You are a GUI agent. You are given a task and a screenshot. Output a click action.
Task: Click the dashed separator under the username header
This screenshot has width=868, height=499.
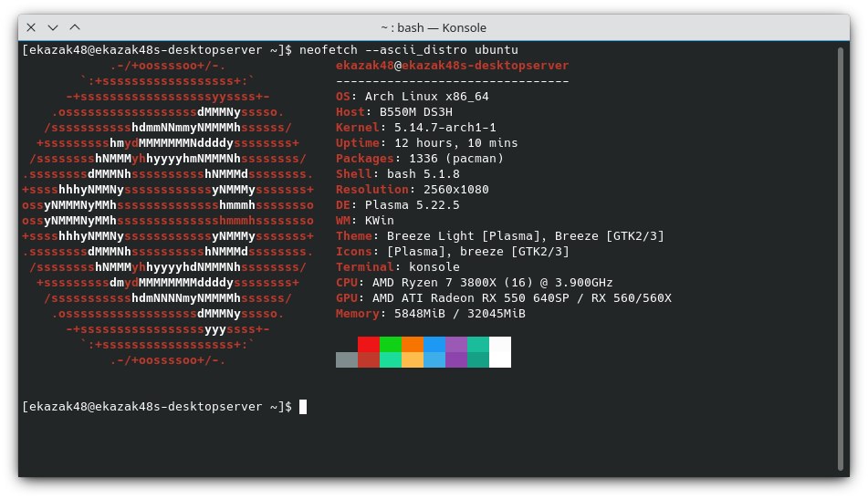[x=452, y=81]
